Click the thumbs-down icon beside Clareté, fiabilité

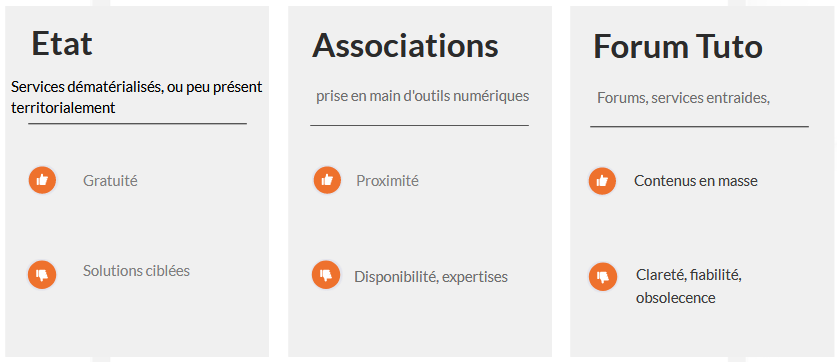603,277
